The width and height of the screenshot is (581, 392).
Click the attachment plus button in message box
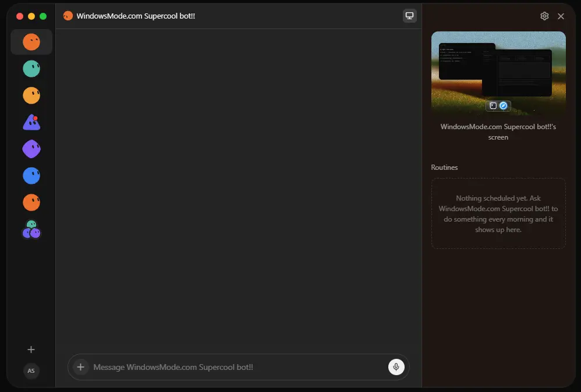point(80,367)
